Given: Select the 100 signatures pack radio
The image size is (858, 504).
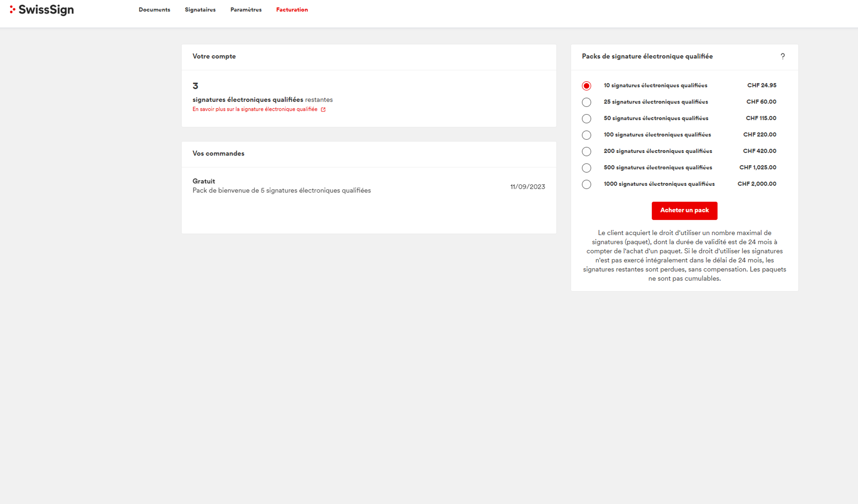Looking at the screenshot, I should pyautogui.click(x=586, y=135).
